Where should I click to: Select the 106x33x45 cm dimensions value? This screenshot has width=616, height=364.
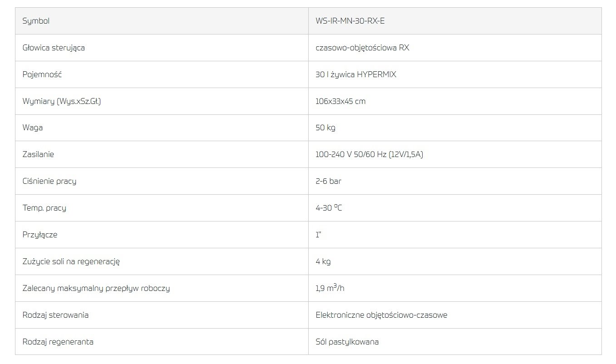pyautogui.click(x=340, y=101)
